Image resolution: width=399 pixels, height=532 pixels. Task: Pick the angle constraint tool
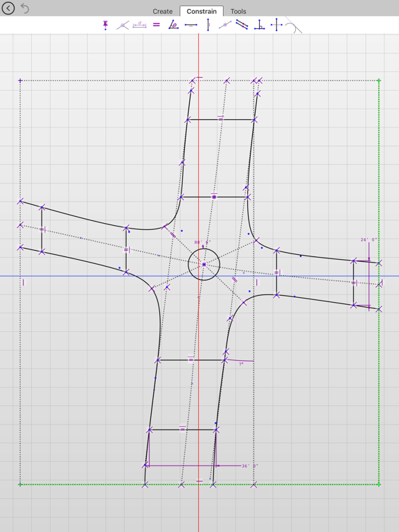click(x=173, y=25)
